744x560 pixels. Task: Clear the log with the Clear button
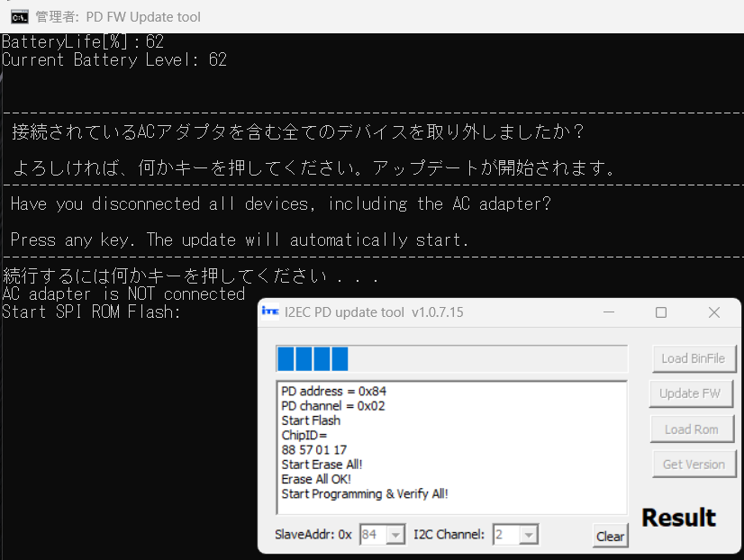(610, 536)
